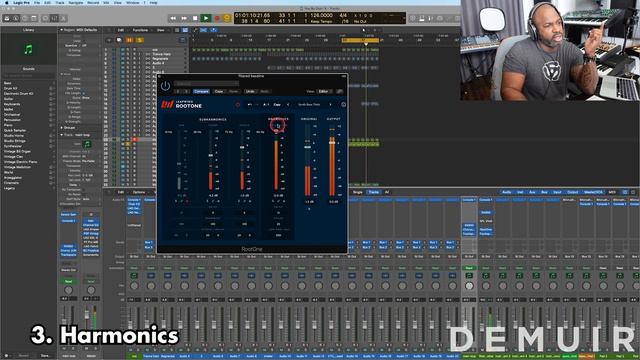
Task: Click the Leapwing RootOne logo
Action: 181,105
